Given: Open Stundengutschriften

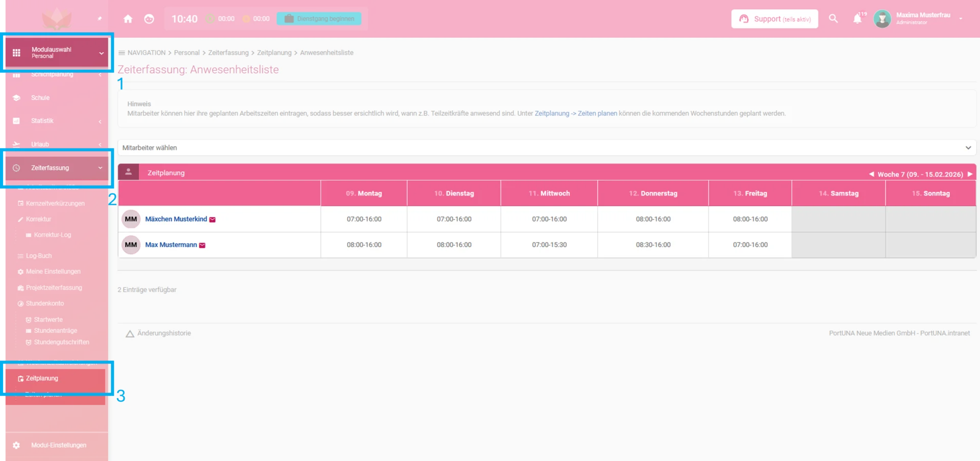Looking at the screenshot, I should tap(61, 342).
